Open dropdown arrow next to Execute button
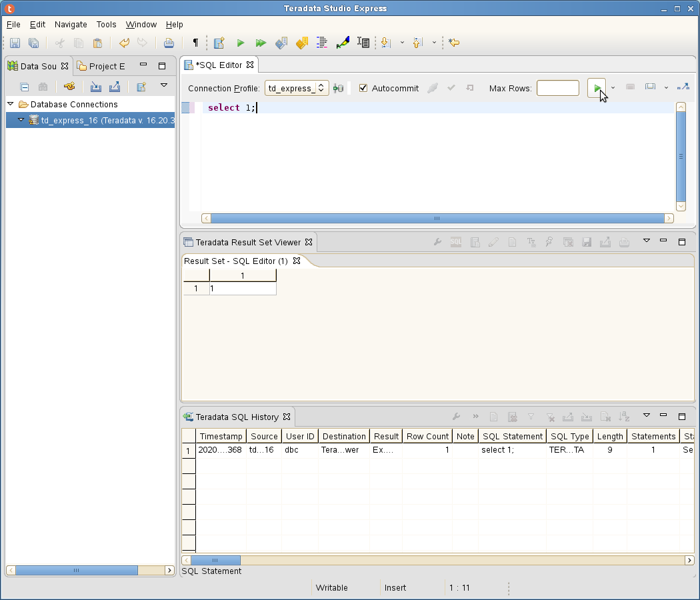This screenshot has height=600, width=700. (613, 88)
